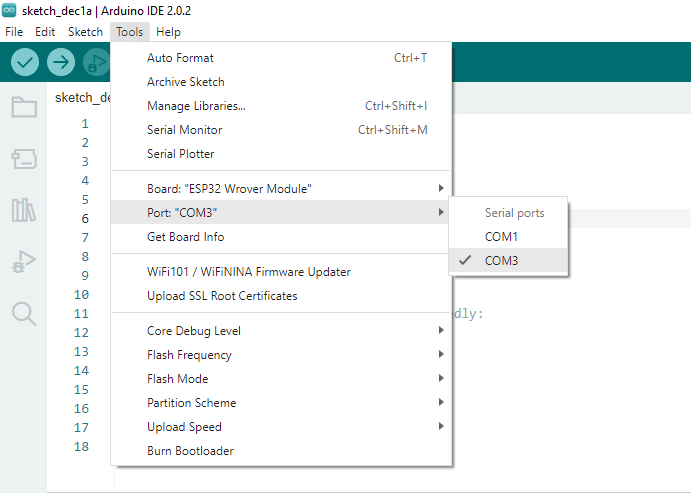This screenshot has height=493, width=691.
Task: Click the Upload arrow button
Action: point(61,62)
